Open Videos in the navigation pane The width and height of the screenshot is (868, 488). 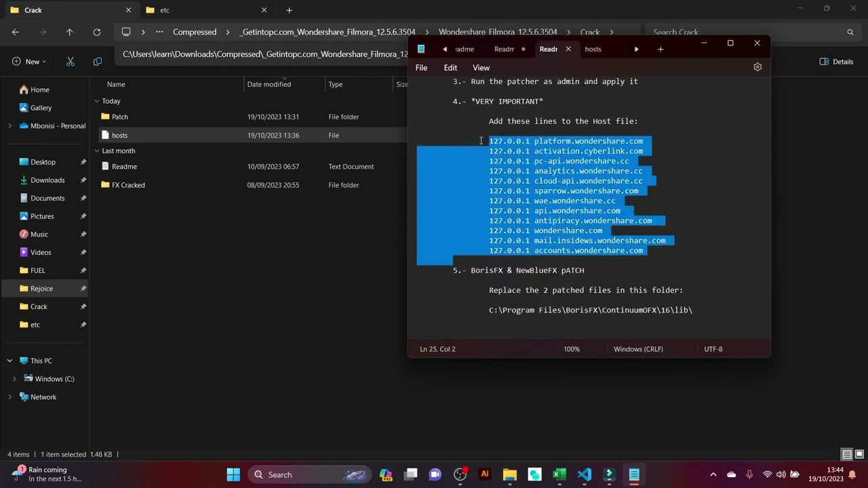pyautogui.click(x=41, y=252)
